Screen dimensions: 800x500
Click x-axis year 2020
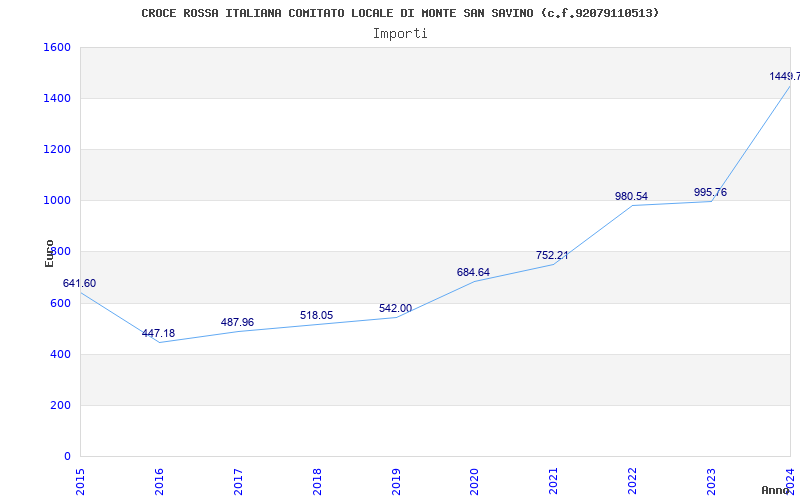point(474,482)
